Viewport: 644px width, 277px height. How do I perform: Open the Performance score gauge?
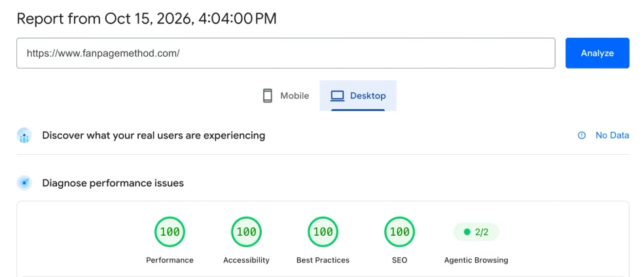coord(170,232)
